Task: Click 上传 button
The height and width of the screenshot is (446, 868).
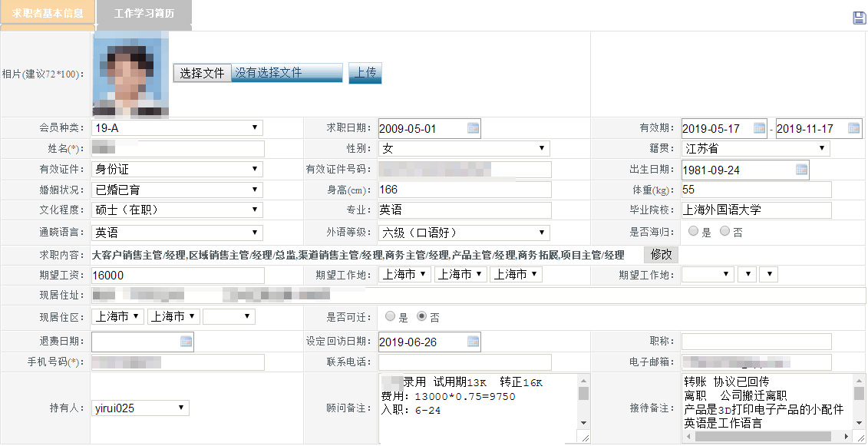Action: [x=365, y=73]
